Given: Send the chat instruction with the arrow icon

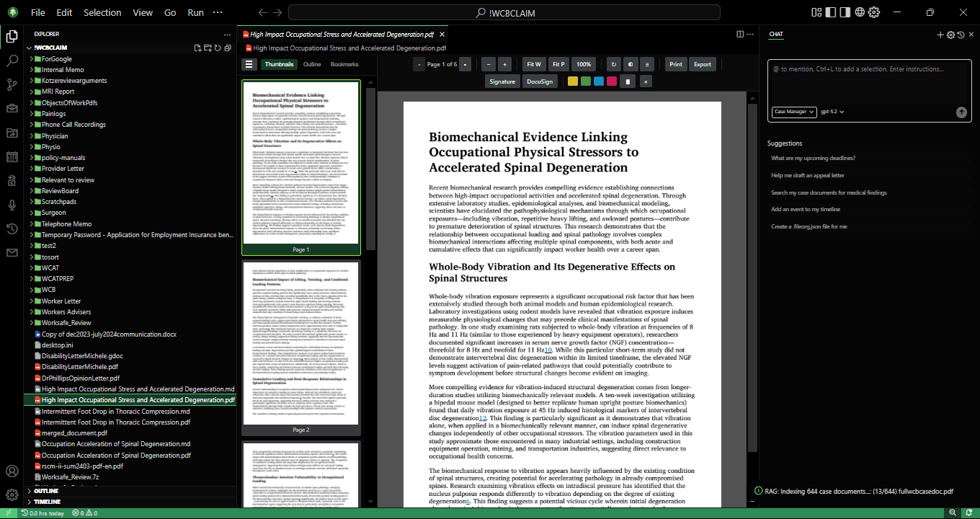Looking at the screenshot, I should pyautogui.click(x=961, y=112).
